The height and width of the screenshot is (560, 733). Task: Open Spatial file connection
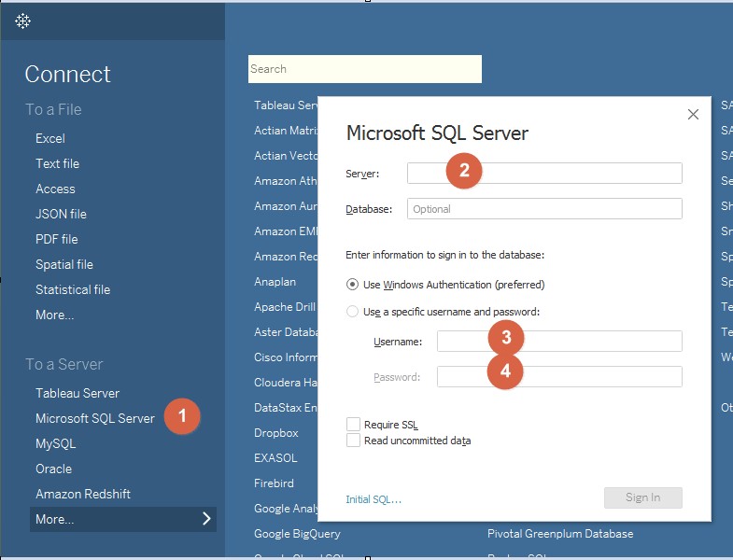point(64,264)
